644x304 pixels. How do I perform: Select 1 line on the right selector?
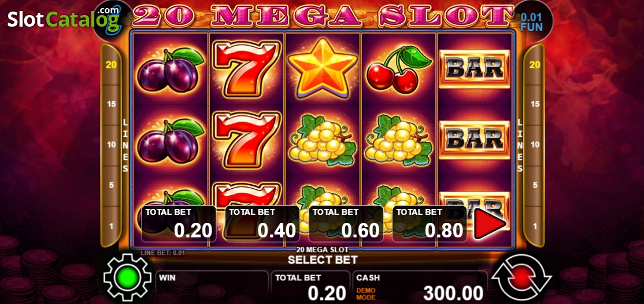(x=535, y=226)
